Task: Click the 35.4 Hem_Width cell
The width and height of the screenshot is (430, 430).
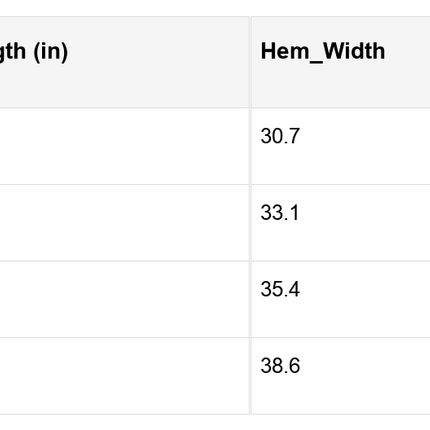Action: (341, 299)
